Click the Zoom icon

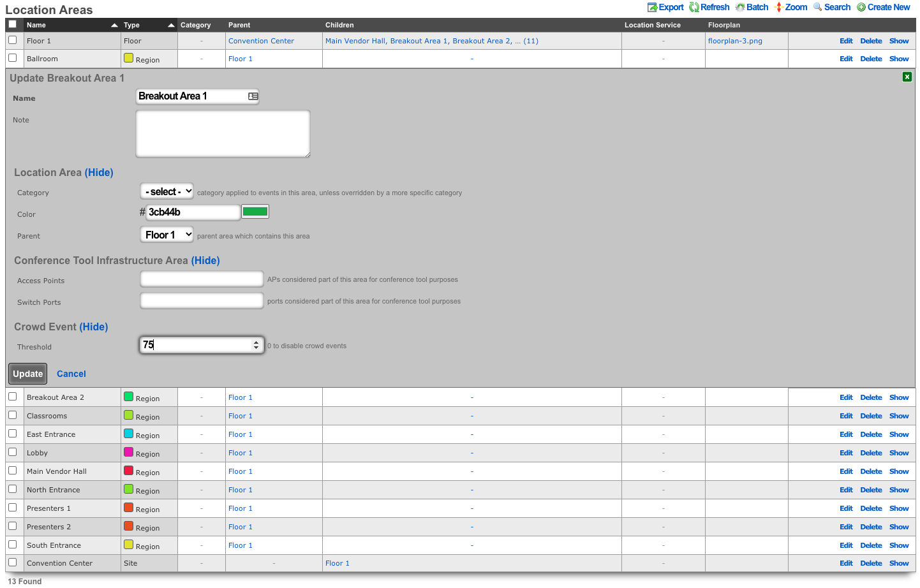[778, 8]
